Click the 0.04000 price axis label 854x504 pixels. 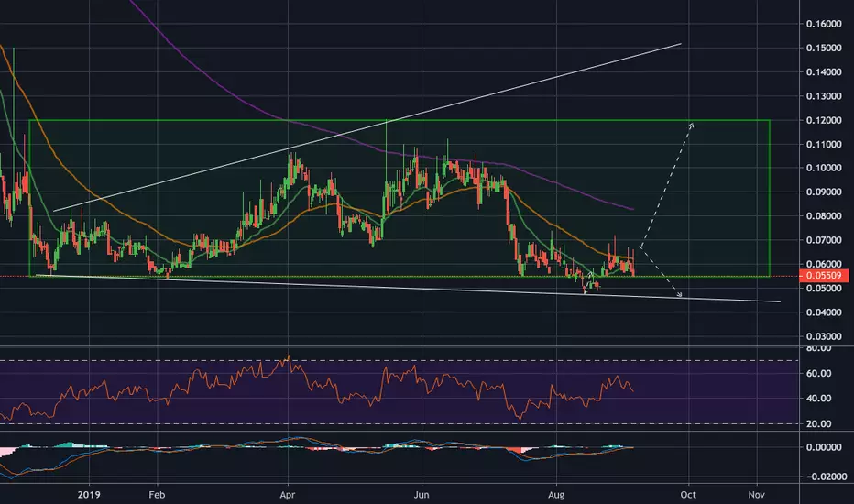pos(824,312)
